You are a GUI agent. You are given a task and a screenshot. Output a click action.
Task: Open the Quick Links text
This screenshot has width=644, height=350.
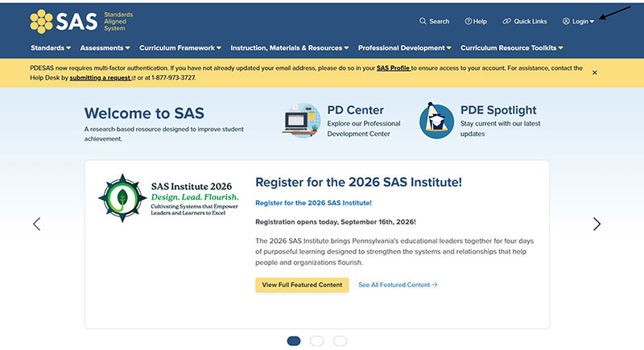pyautogui.click(x=530, y=22)
